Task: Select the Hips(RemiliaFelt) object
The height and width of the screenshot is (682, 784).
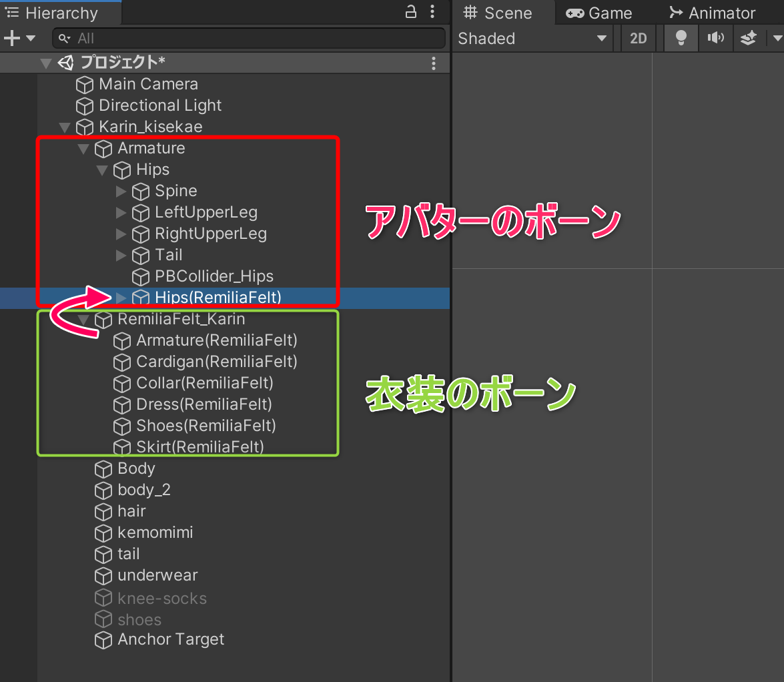Action: click(x=218, y=298)
